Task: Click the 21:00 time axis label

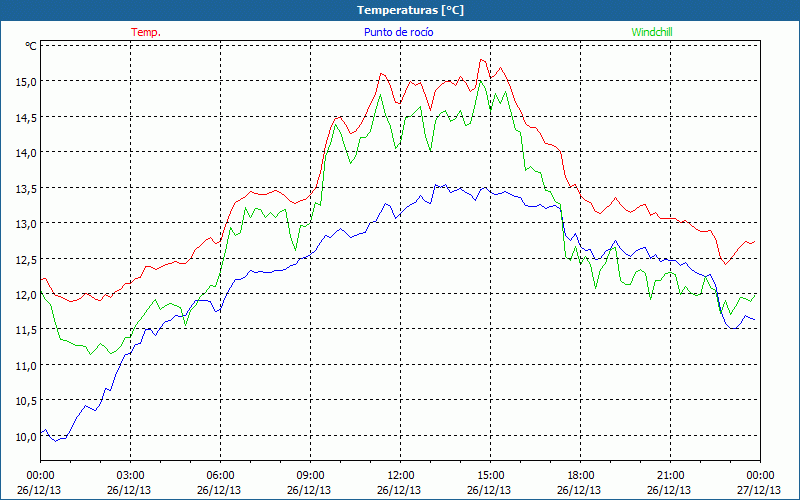Action: [670, 476]
